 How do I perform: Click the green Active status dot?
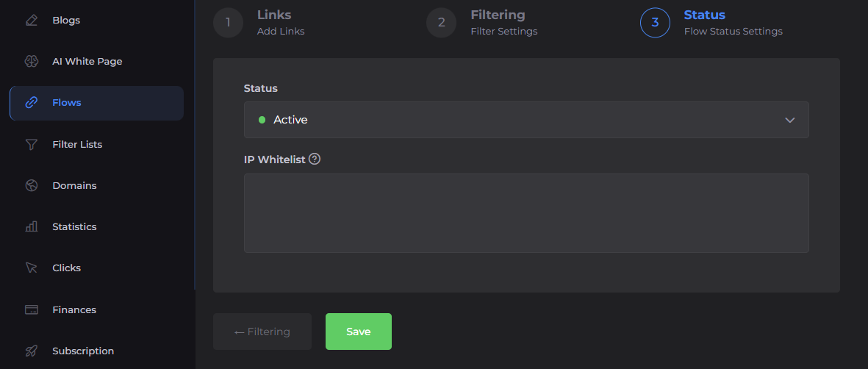coord(262,120)
